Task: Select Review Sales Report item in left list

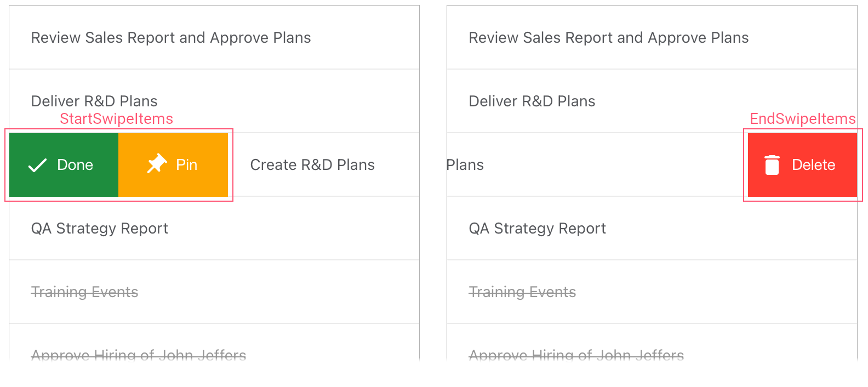Action: [x=171, y=38]
